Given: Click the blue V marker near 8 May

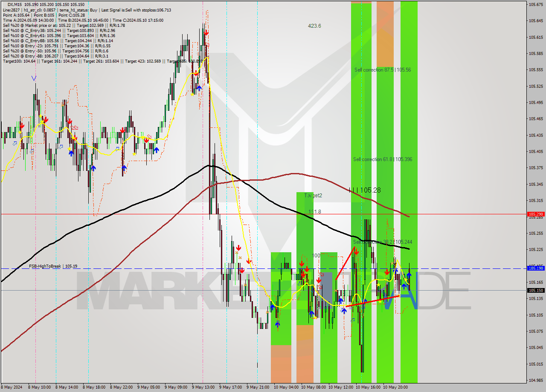Looking at the screenshot, I should [34, 78].
